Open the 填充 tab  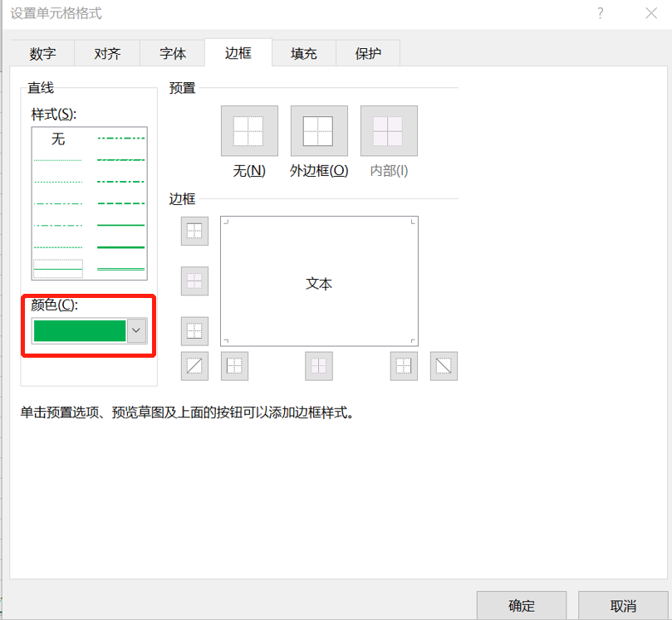(x=303, y=53)
